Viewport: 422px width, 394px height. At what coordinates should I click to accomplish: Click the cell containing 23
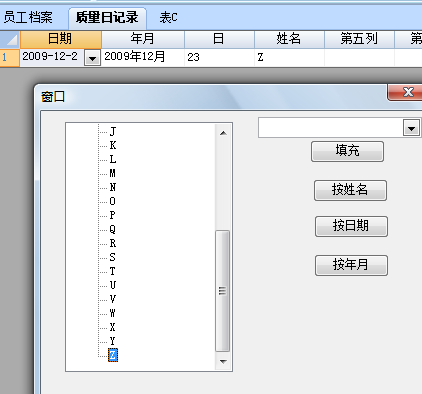(219, 57)
